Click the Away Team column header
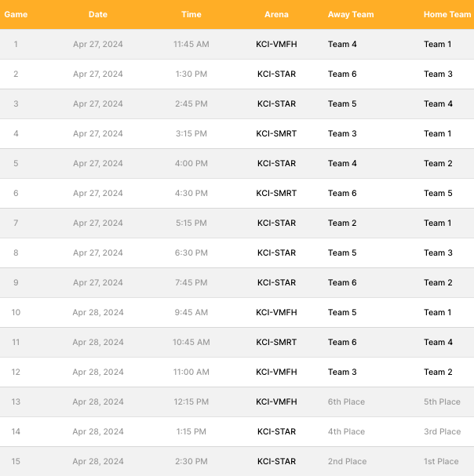Screen dimensions: 474x476 351,14
